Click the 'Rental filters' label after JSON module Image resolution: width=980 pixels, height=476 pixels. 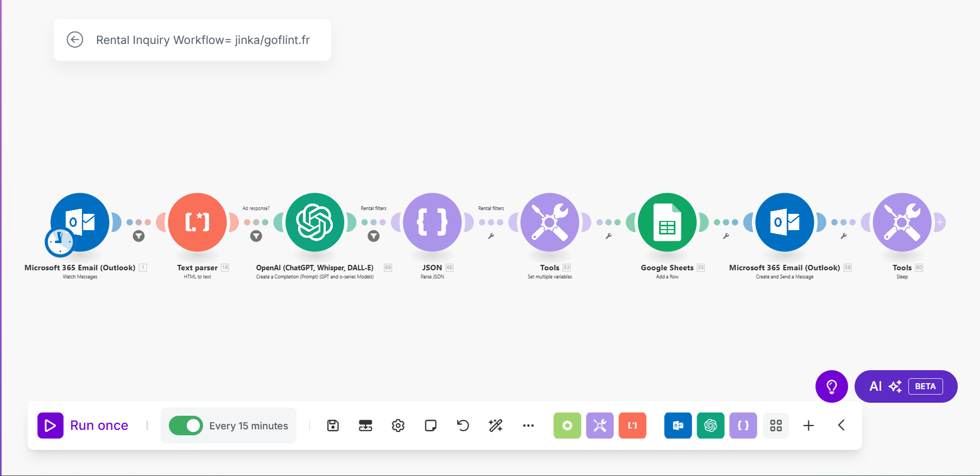[491, 208]
